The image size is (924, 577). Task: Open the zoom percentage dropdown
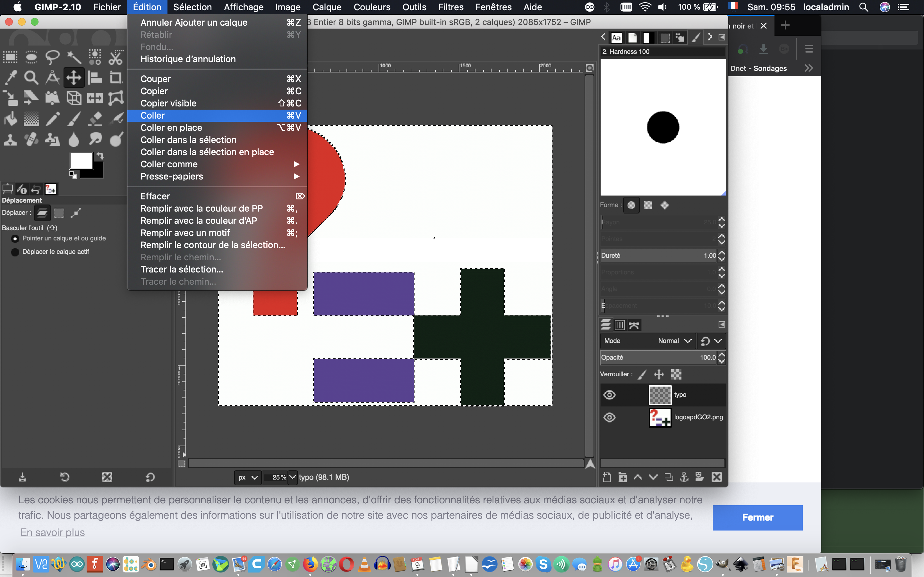pos(293,477)
